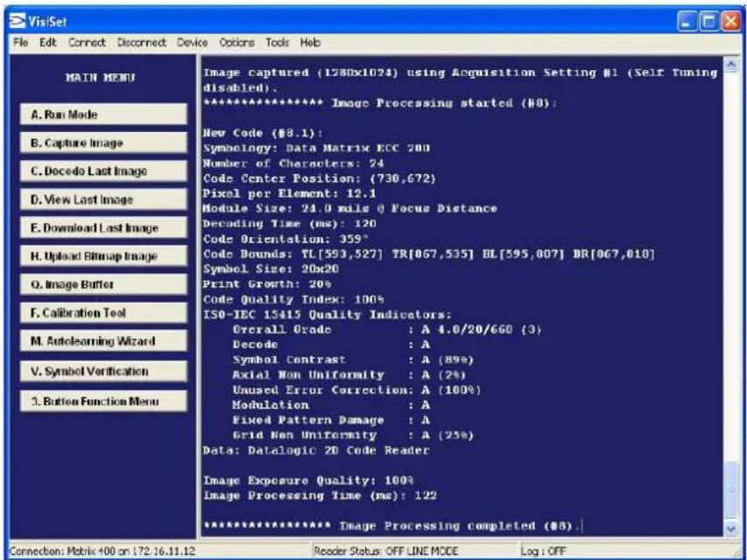Start M. Autolearning Wizard
This screenshot has height=560, width=747.
tap(103, 341)
